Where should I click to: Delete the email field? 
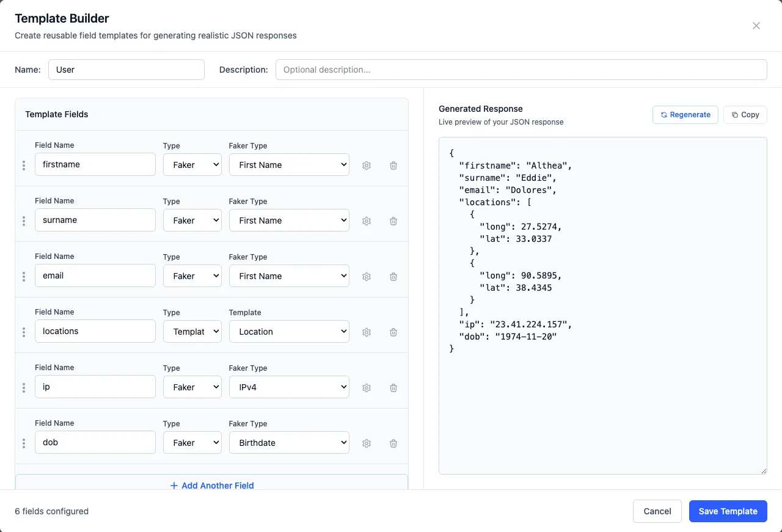pyautogui.click(x=393, y=276)
